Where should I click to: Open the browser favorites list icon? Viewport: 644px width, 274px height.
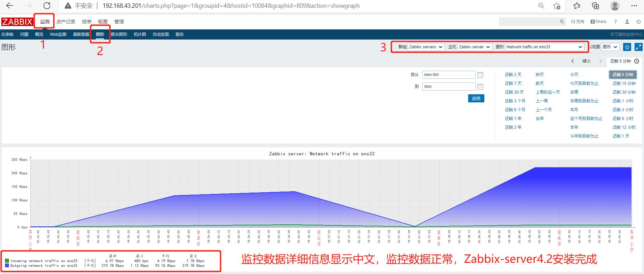(x=577, y=6)
